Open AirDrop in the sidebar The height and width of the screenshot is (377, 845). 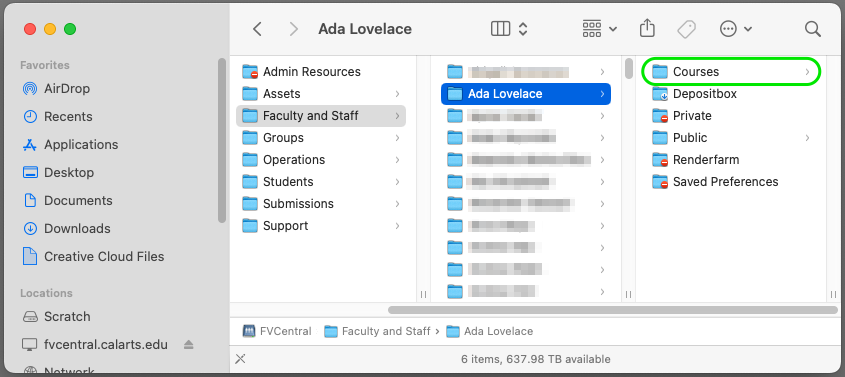[x=56, y=88]
